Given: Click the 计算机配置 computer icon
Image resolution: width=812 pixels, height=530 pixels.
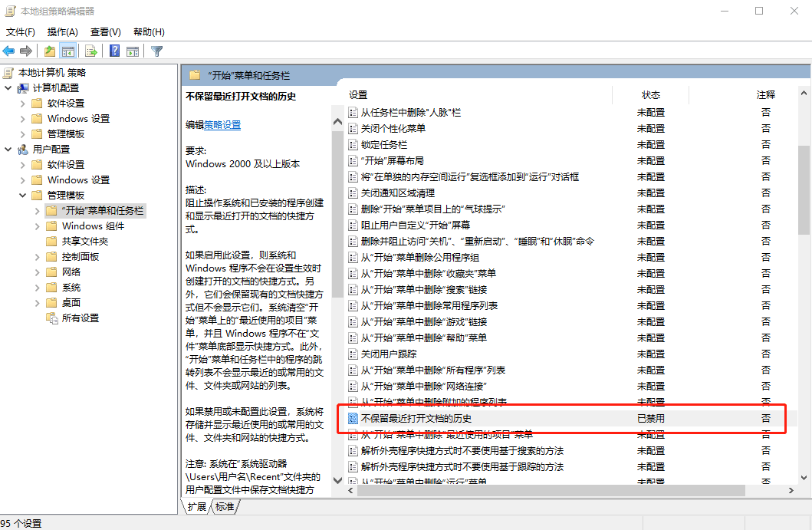Looking at the screenshot, I should [23, 88].
